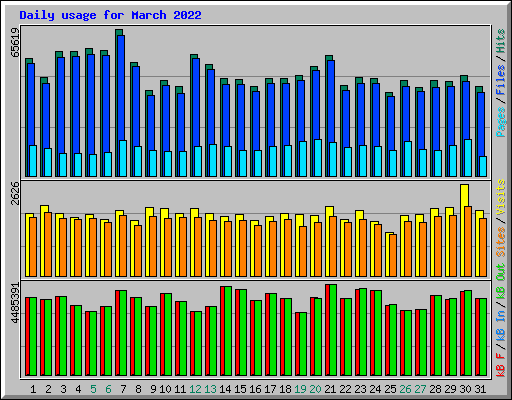Click the 2626 axis maximum value
Viewport: 512px width, 400px height.
(15, 193)
